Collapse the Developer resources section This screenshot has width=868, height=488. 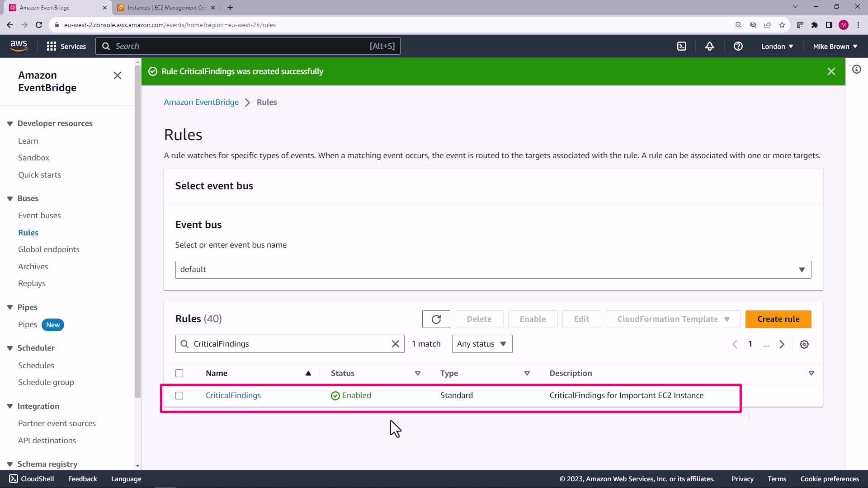(10, 123)
